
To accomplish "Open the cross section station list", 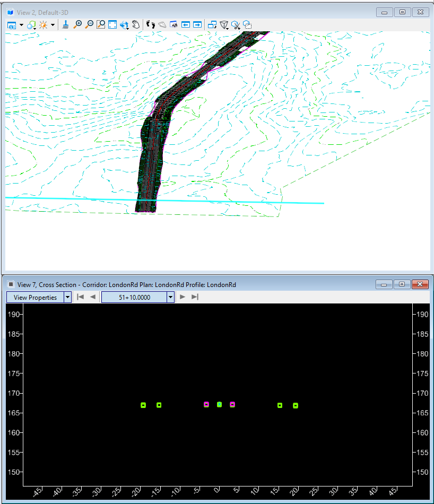I will point(170,297).
